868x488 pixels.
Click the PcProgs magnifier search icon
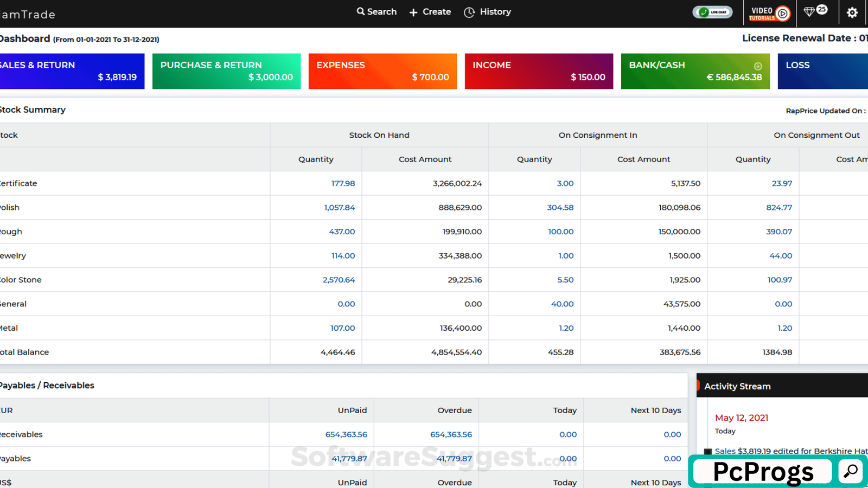(851, 471)
